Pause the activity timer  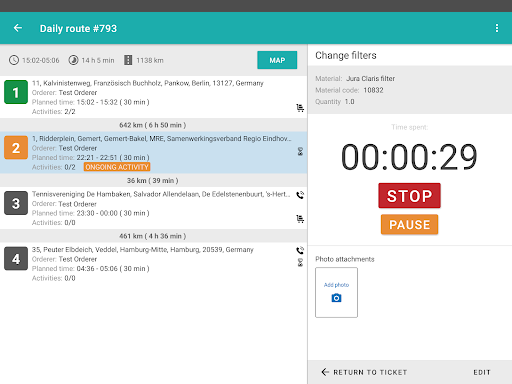409,225
